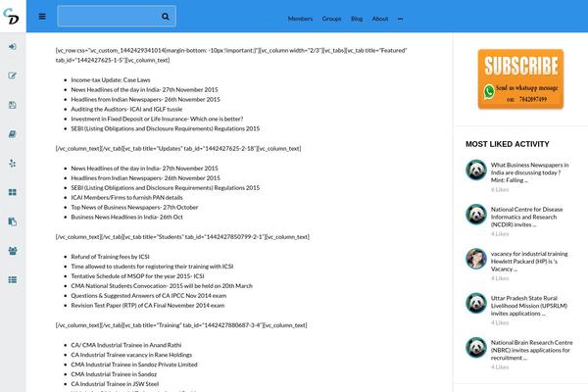Open 'Questions & Suggested Answers of CA IPCC' link
This screenshot has height=392, width=588.
(x=149, y=296)
